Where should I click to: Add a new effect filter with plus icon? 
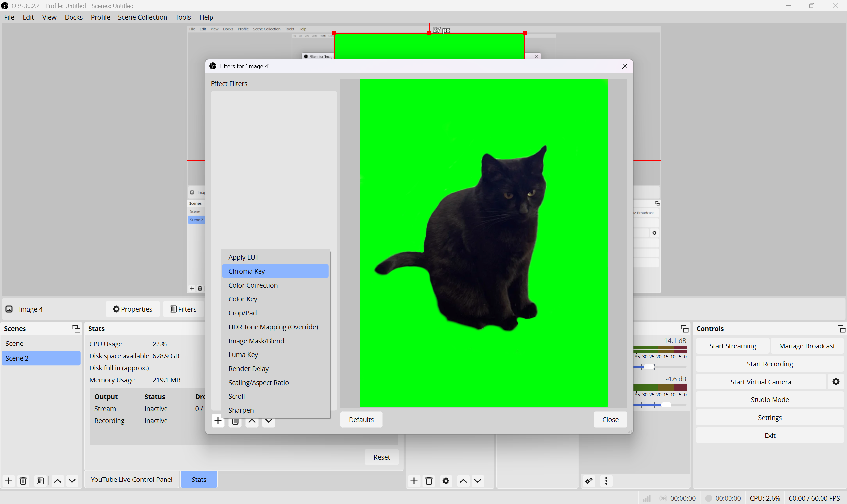218,421
